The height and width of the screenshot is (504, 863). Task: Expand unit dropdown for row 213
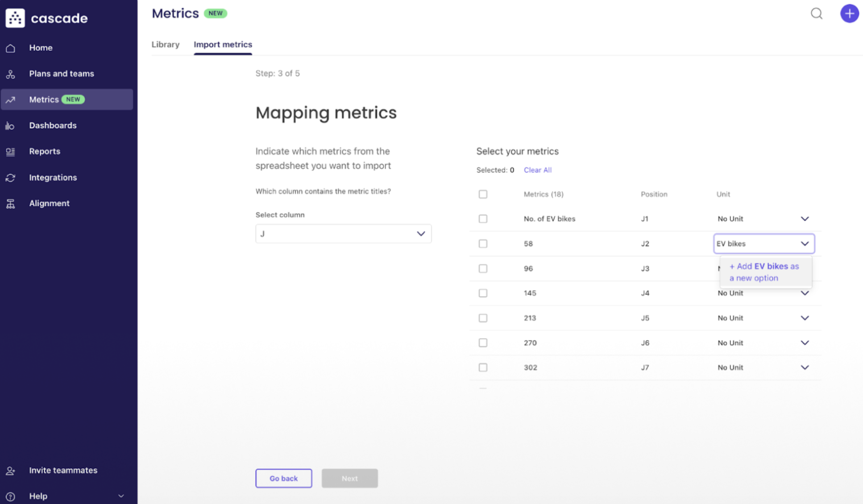805,318
